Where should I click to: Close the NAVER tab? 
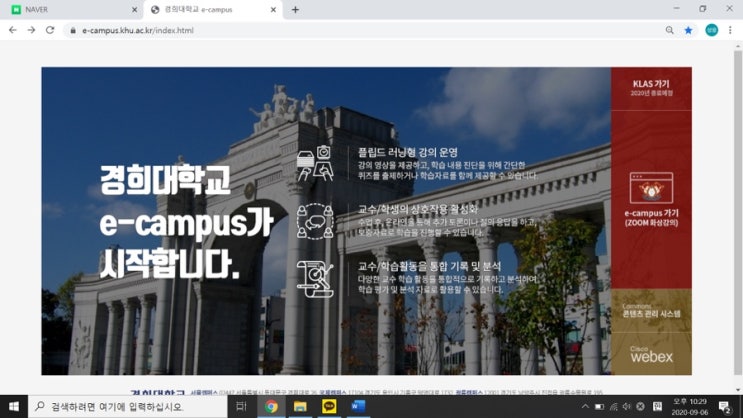coord(135,9)
